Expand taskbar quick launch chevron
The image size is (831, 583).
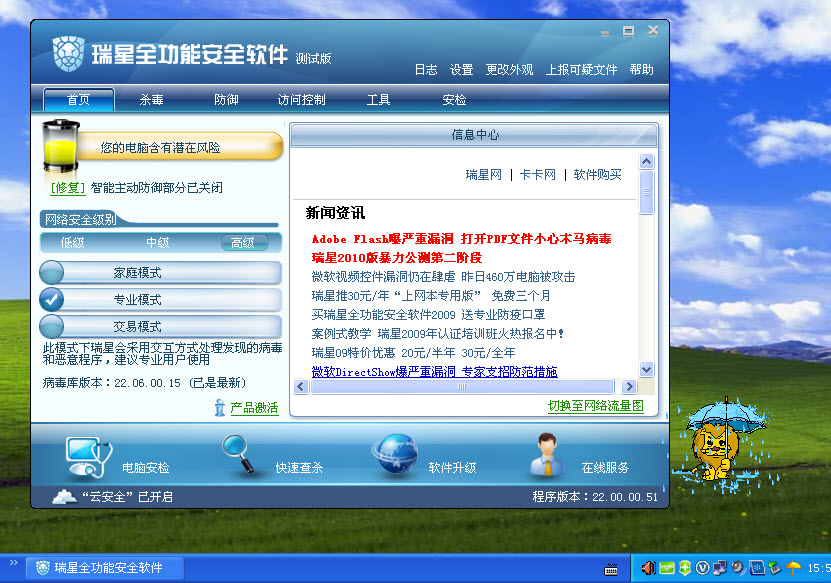[x=14, y=563]
